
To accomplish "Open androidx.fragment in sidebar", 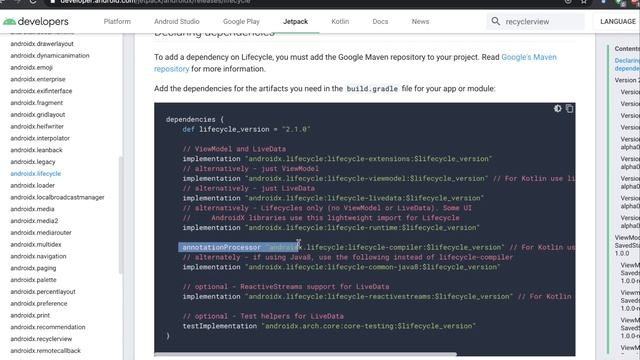I will (37, 103).
